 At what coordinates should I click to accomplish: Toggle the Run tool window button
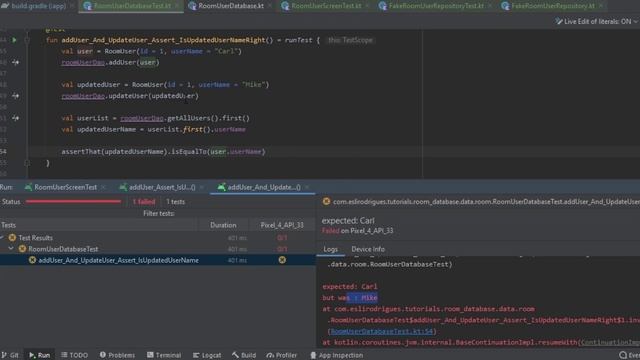[40, 355]
